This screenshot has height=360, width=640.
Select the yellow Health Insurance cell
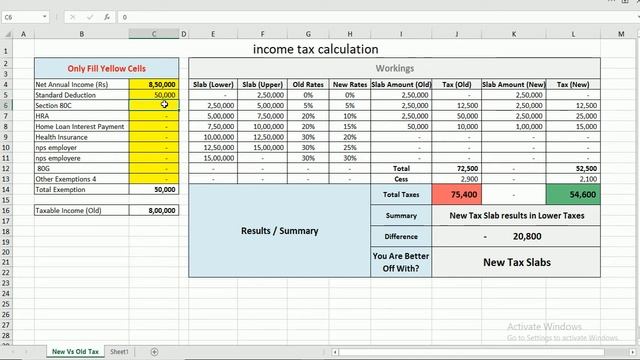pyautogui.click(x=154, y=137)
